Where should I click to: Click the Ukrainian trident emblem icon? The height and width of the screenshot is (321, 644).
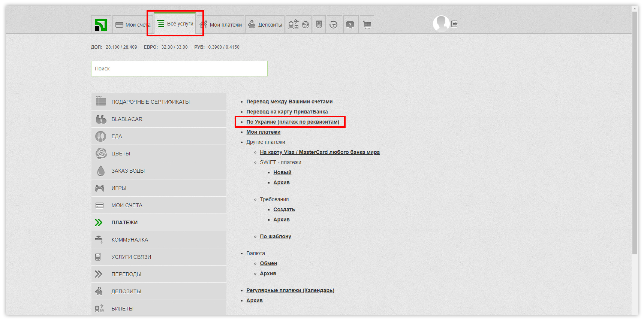[x=319, y=25]
